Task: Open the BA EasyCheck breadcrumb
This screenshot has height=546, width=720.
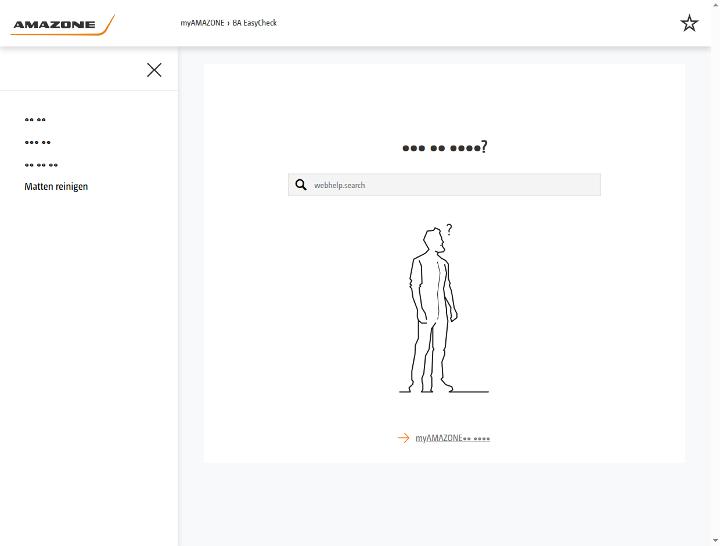Action: click(x=254, y=23)
